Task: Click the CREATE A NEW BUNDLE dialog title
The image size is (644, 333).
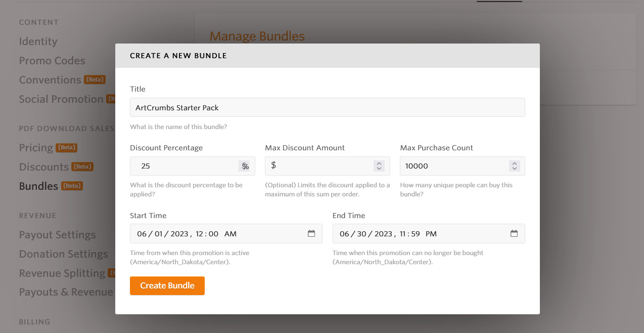Action: (x=178, y=56)
